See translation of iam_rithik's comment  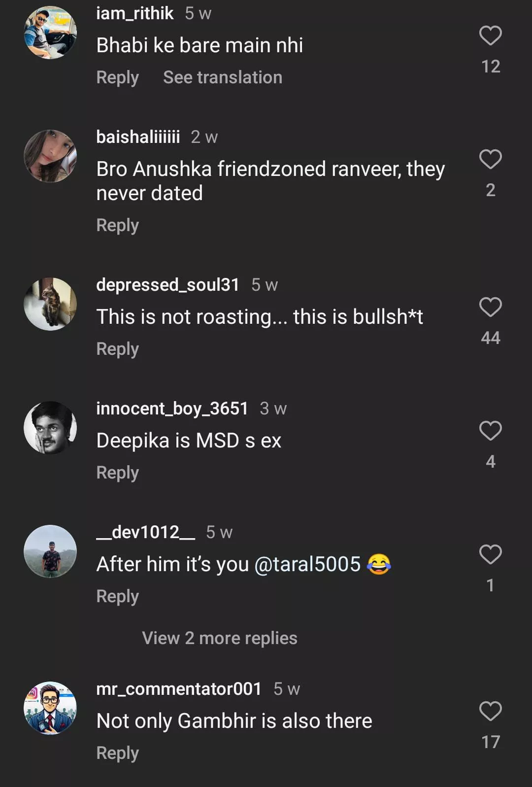coord(223,77)
